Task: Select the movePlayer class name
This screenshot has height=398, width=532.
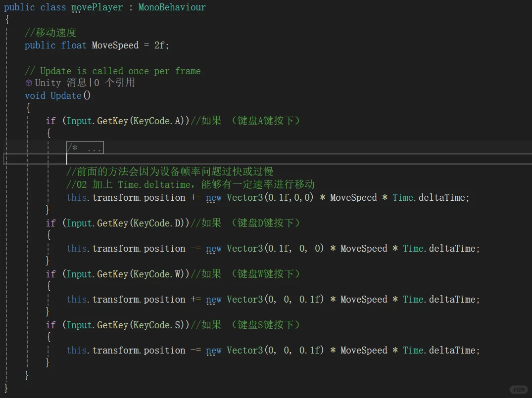Action: 97,7
